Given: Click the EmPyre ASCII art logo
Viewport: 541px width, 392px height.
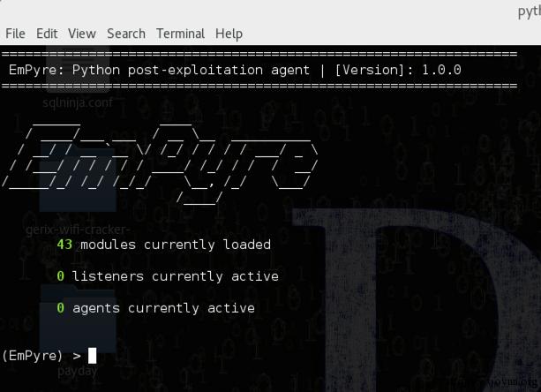Looking at the screenshot, I should [160, 163].
